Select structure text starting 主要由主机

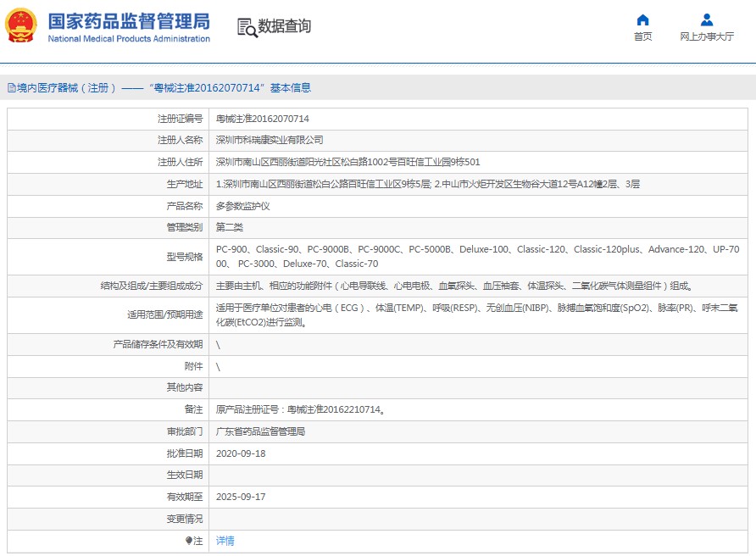point(454,286)
